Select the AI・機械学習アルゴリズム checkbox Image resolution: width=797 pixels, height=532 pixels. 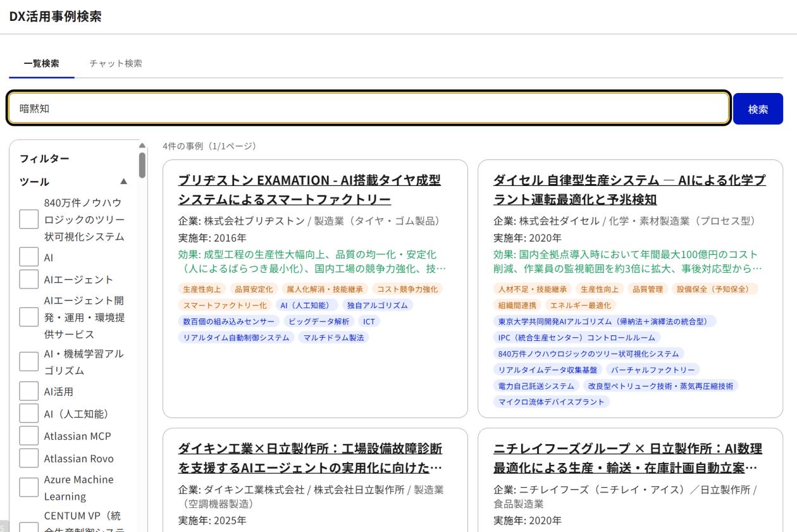[28, 362]
